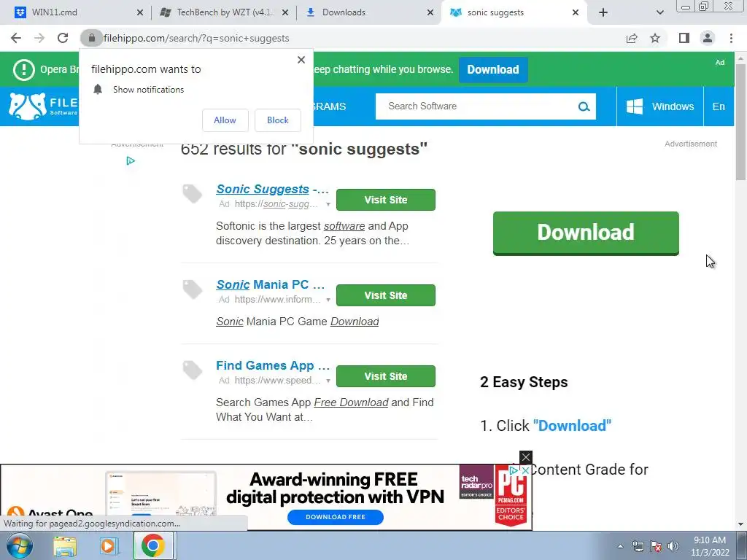
Task: Click the tag icon beside Sonic Mania
Action: pyautogui.click(x=193, y=289)
